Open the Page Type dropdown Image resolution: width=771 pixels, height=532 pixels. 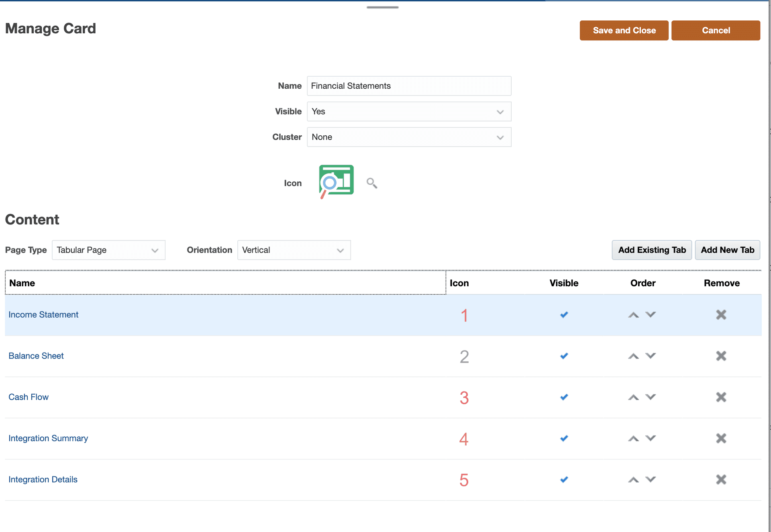(108, 250)
